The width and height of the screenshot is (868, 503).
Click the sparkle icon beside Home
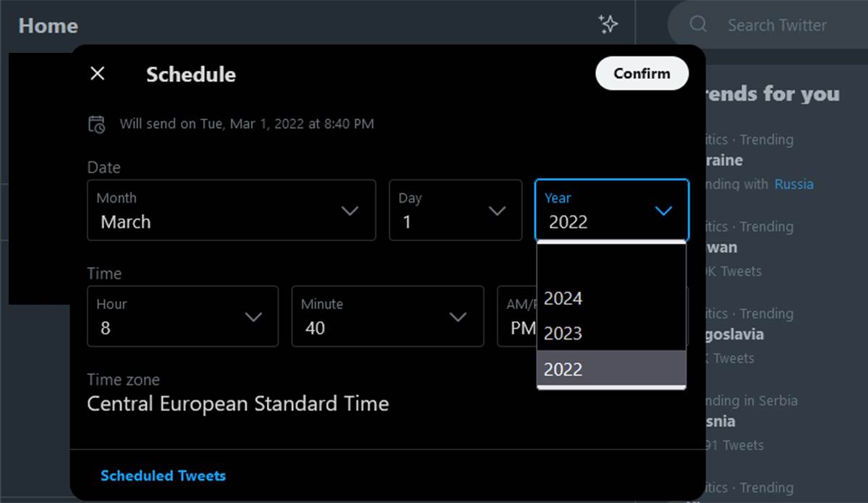pos(608,25)
